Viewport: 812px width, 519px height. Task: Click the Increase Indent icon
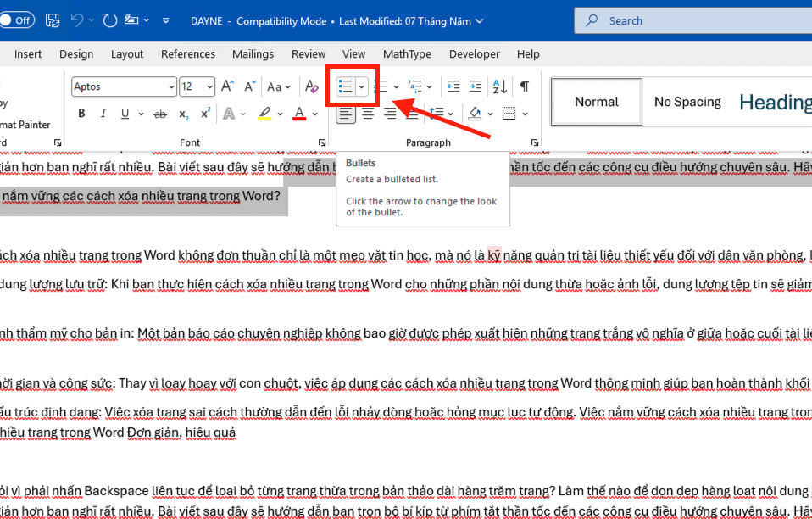[x=476, y=86]
